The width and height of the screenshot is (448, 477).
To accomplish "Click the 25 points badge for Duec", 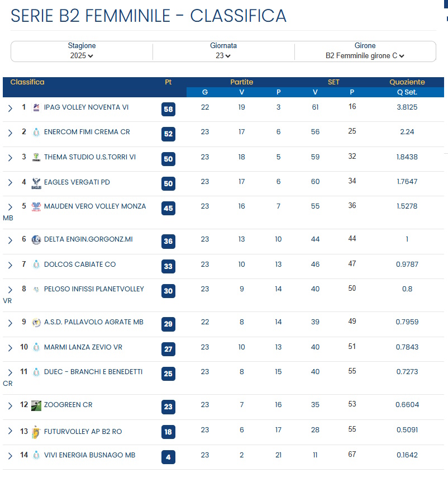I will [x=168, y=374].
